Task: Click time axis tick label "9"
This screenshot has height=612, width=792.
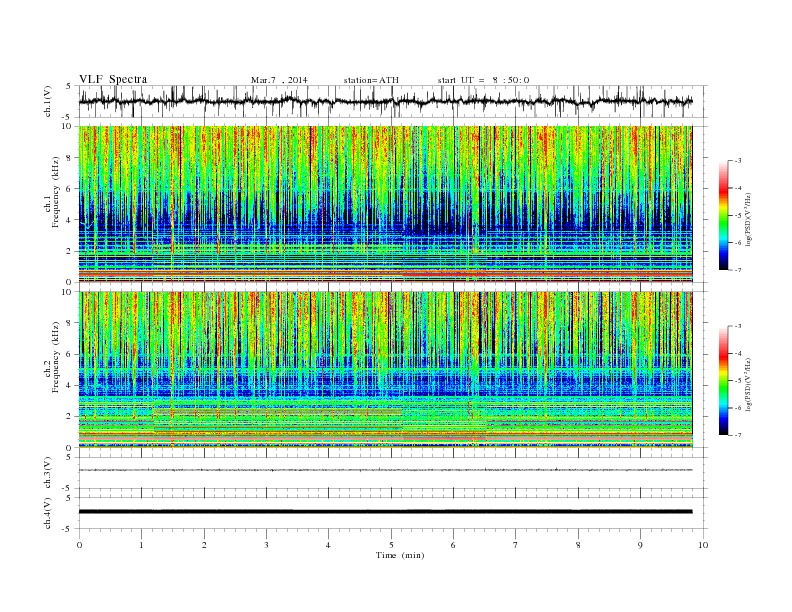Action: 640,545
